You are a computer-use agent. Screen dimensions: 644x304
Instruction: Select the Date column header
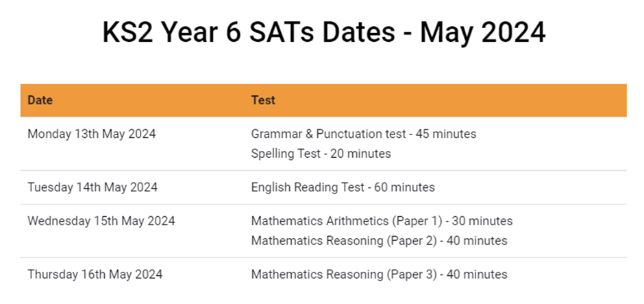pos(40,100)
